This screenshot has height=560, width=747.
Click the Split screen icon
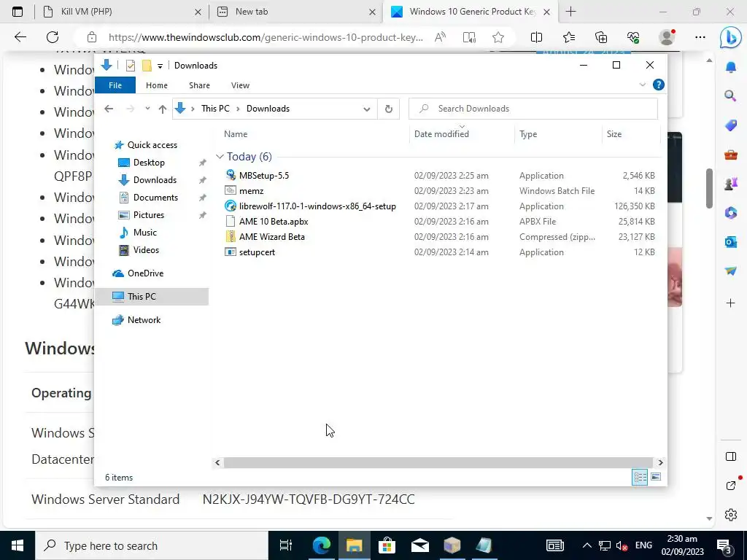point(536,37)
